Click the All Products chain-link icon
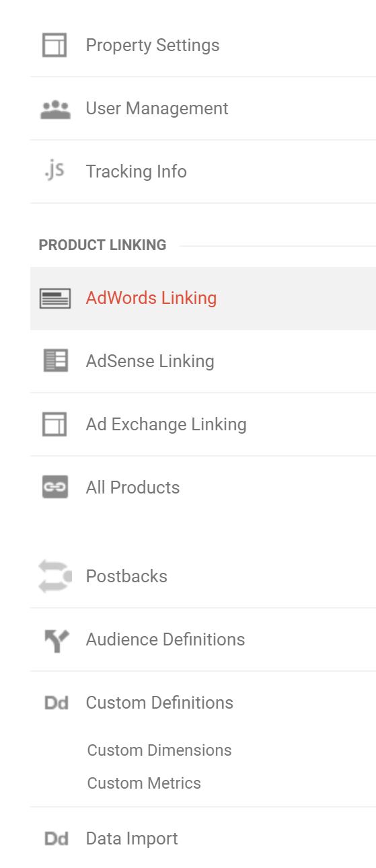The height and width of the screenshot is (868, 376). click(55, 487)
